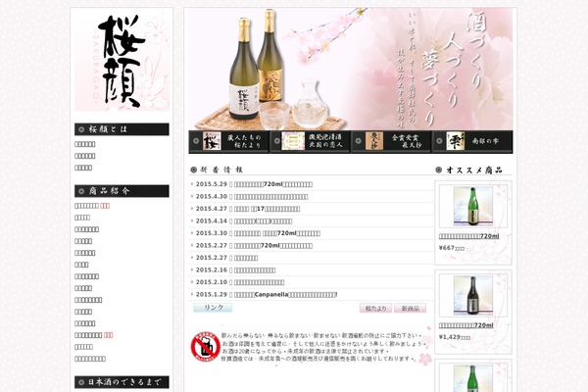
Task: Click the sake bottles hero banner image
Action: (351, 69)
